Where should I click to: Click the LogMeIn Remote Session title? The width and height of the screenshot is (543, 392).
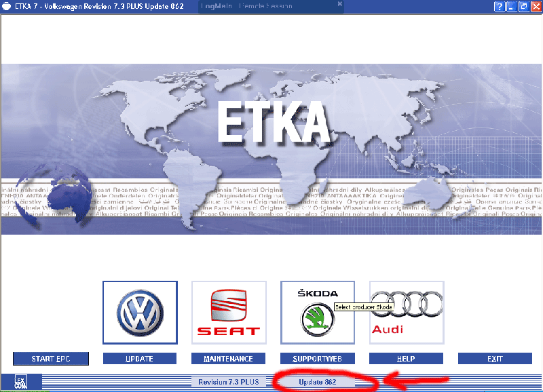246,6
